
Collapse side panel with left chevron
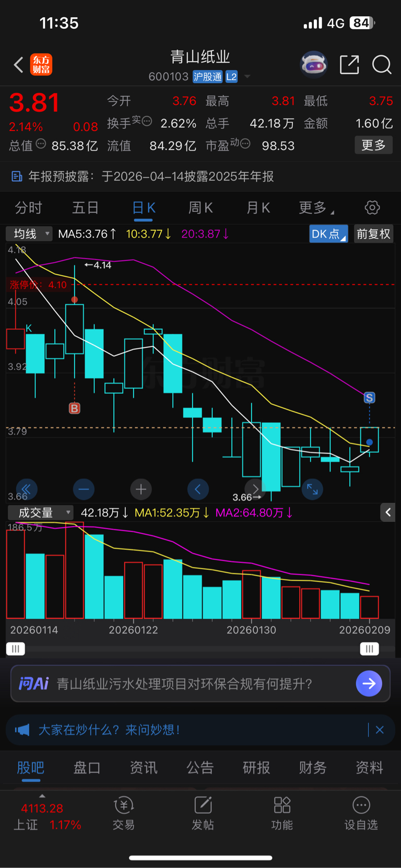(388, 513)
